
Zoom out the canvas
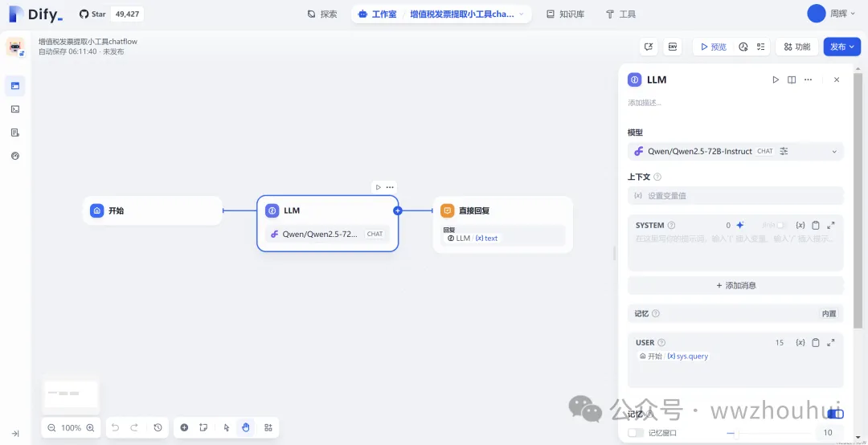tap(51, 428)
